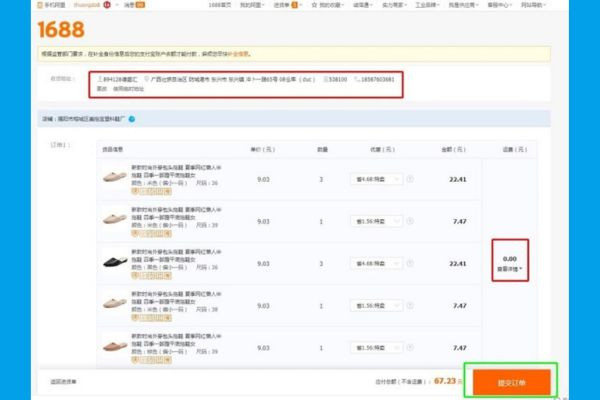
Task: Click the phone icon before phone number
Action: 357,79
